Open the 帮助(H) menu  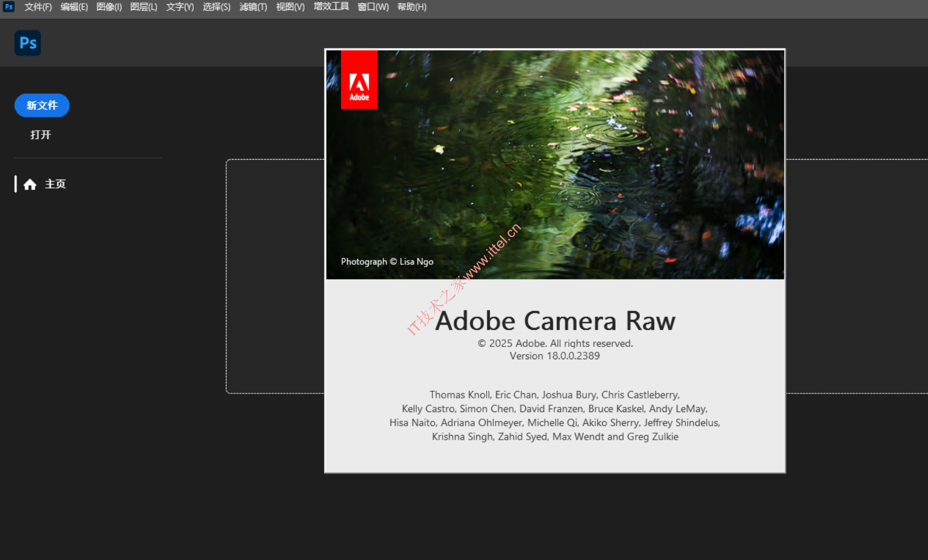tap(411, 7)
